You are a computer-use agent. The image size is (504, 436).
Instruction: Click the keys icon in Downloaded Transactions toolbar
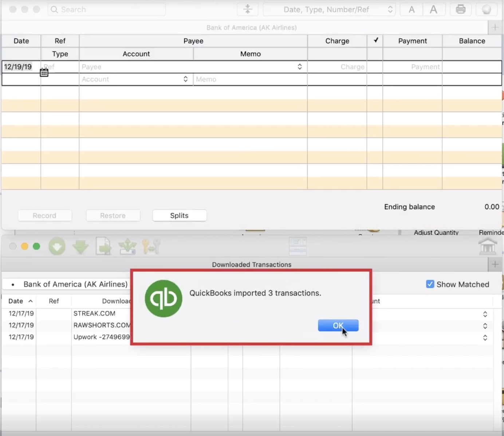(x=151, y=246)
